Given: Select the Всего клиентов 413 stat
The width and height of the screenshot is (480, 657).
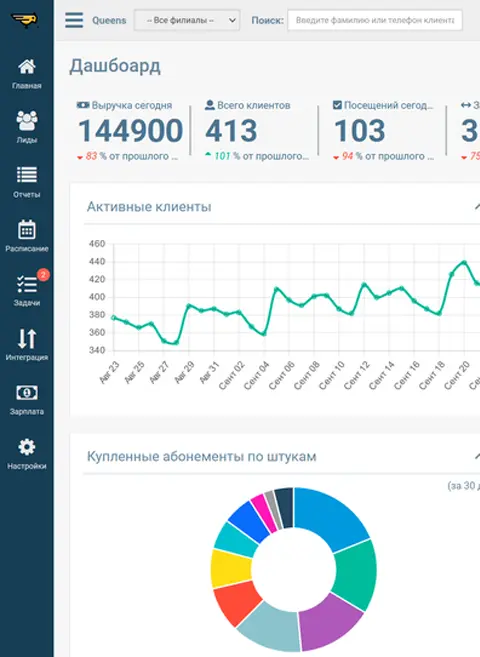Looking at the screenshot, I should 256,131.
